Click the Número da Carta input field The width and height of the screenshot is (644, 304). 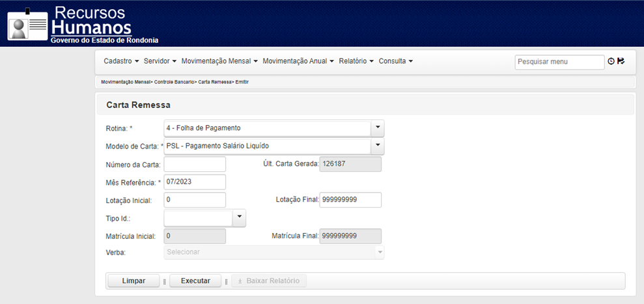click(x=195, y=164)
